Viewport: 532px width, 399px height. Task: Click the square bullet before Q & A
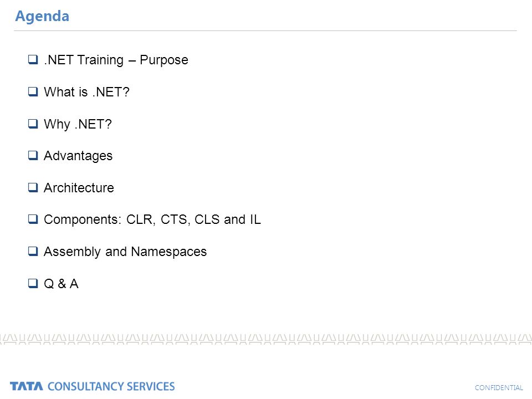tap(33, 283)
